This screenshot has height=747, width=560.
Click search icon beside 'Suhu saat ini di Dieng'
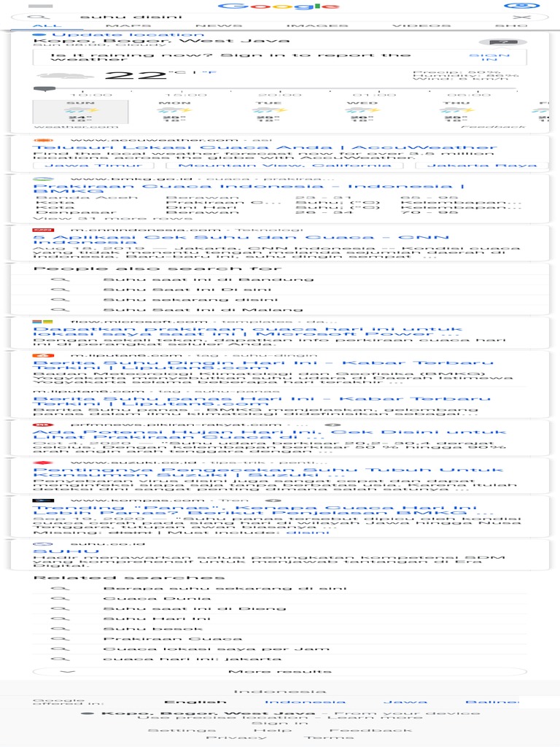61,609
